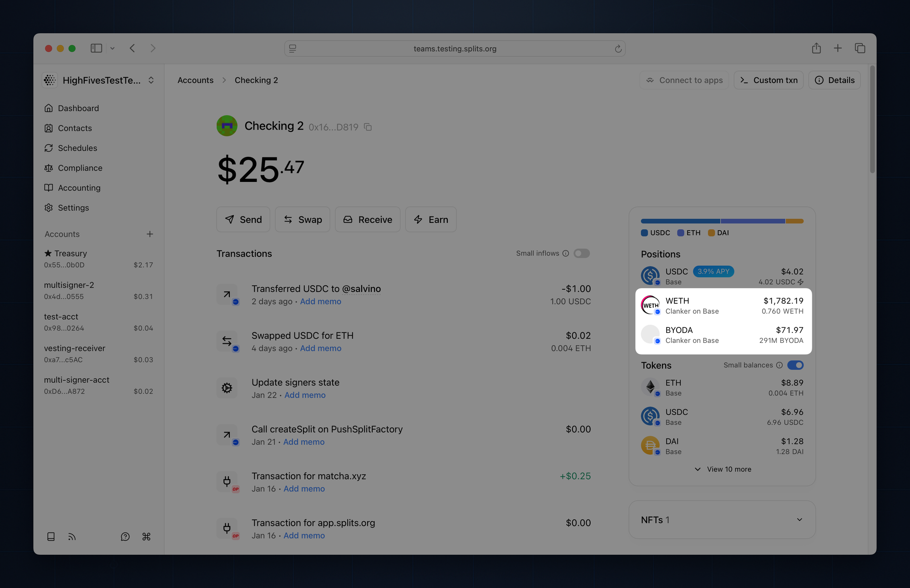
Task: Click the Swap button
Action: 303,220
